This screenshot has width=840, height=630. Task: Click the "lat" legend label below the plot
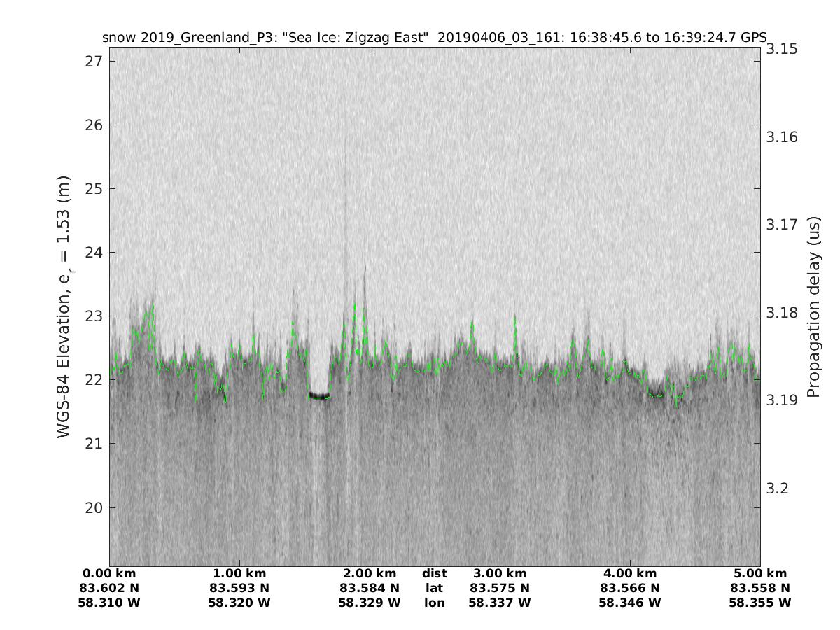pyautogui.click(x=434, y=588)
